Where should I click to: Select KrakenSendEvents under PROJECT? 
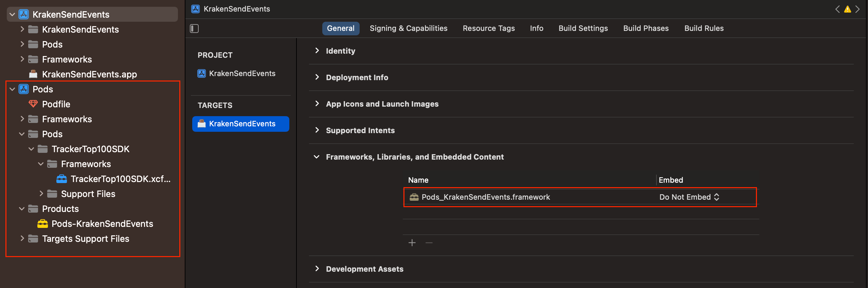pyautogui.click(x=242, y=73)
